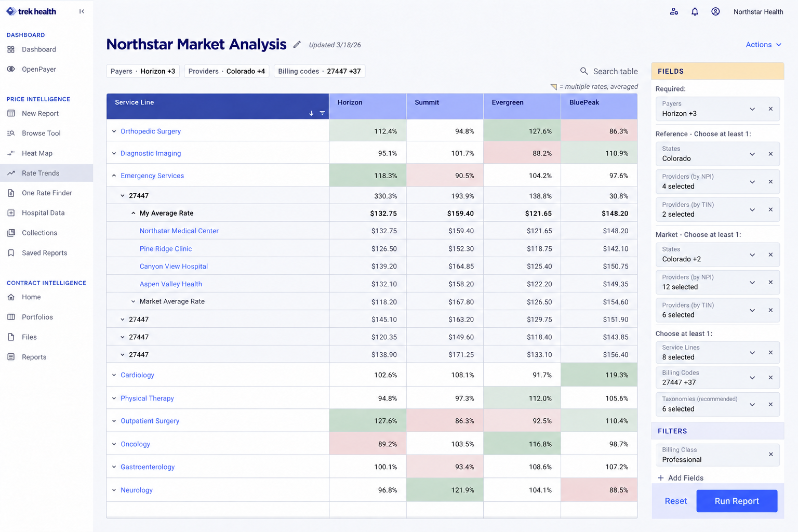Open Canyon View Hospital link

click(174, 266)
